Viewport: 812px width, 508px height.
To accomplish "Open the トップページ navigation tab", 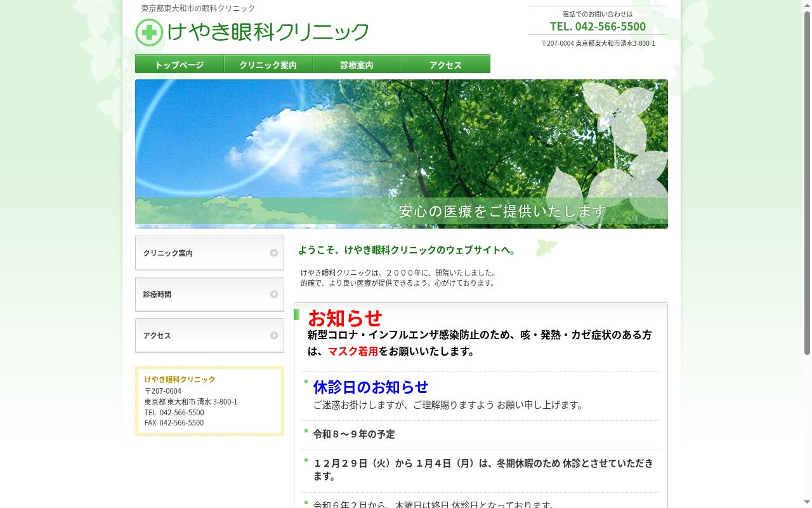I will (180, 64).
